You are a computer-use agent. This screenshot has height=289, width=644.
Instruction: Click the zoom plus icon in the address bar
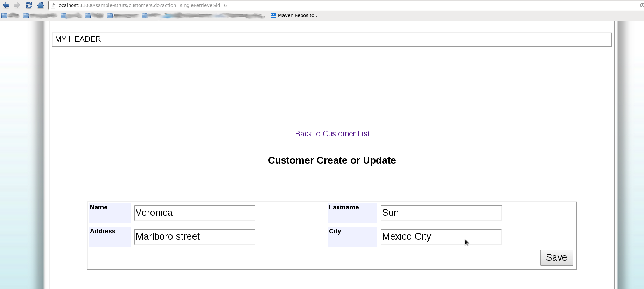(642, 5)
